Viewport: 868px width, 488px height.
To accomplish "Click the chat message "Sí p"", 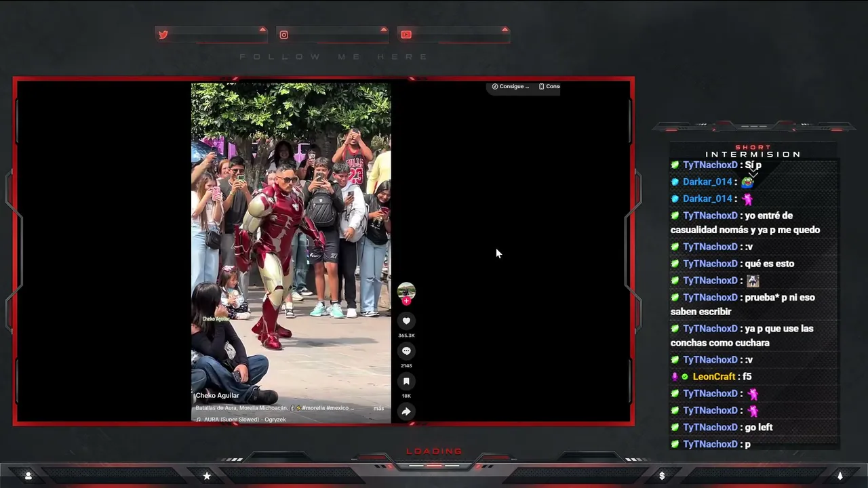I will click(x=753, y=165).
